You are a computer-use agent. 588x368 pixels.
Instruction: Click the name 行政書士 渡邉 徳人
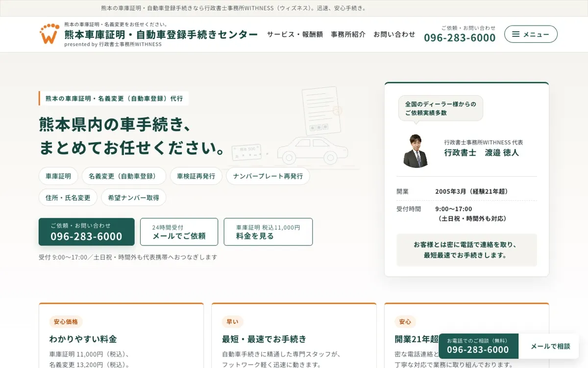coord(481,153)
